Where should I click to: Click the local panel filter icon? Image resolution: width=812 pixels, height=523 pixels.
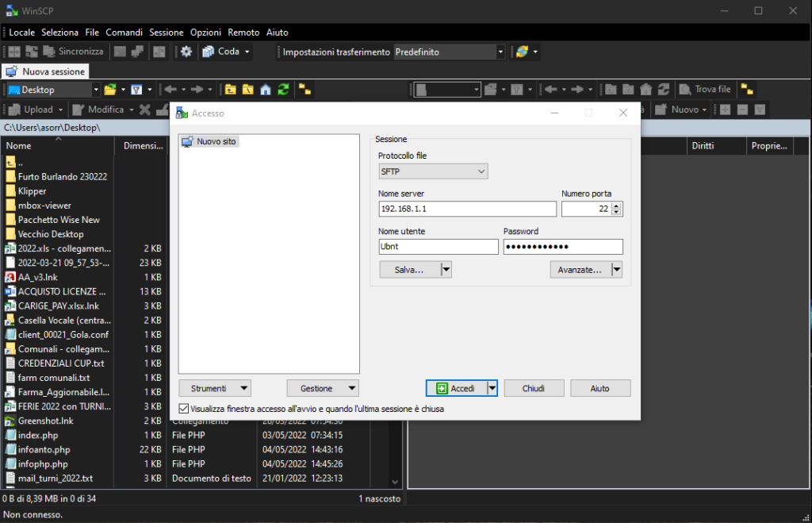[136, 90]
